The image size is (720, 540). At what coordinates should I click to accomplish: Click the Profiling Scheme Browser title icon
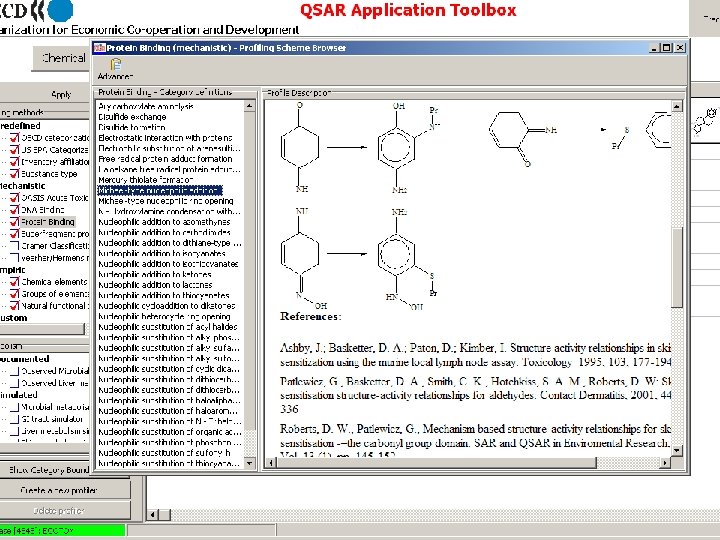pos(100,47)
